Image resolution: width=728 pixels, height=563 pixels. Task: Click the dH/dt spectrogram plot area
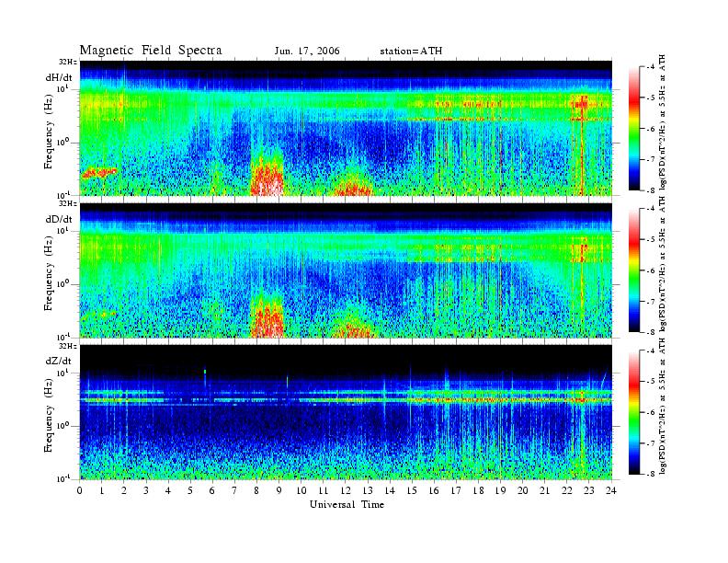click(x=346, y=128)
